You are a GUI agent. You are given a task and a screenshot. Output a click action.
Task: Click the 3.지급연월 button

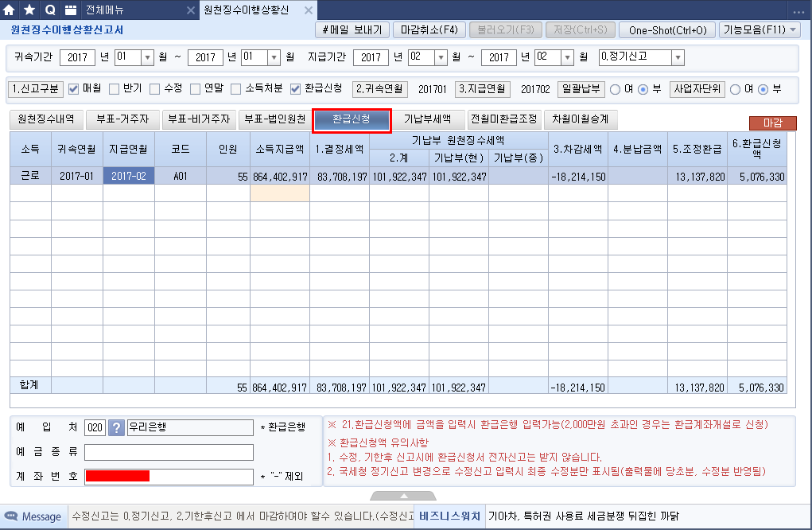click(483, 89)
